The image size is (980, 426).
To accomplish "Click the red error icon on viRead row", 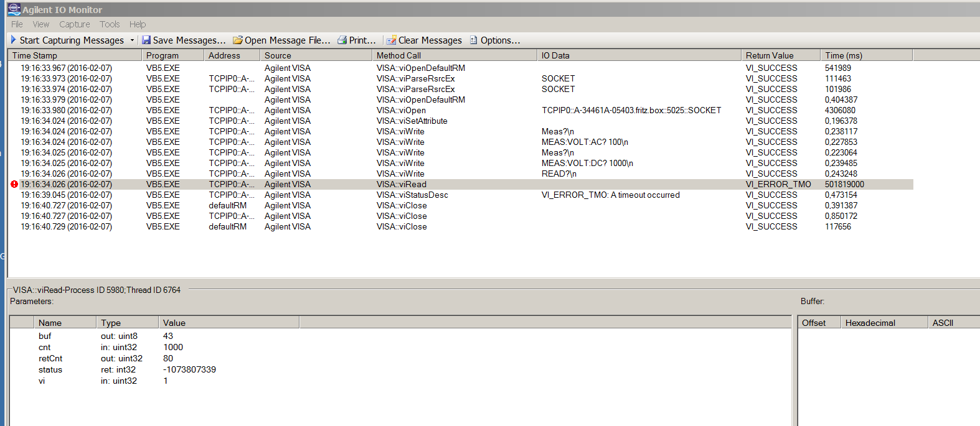I will point(14,184).
